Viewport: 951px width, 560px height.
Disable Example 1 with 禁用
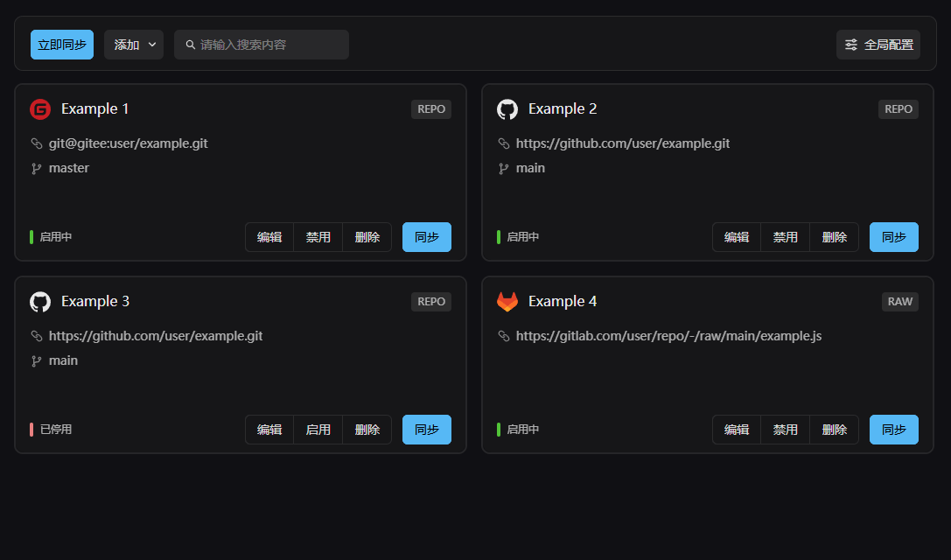(318, 237)
